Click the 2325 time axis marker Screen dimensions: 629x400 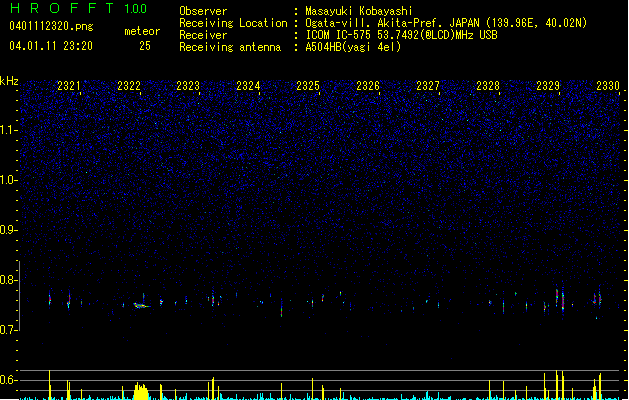pos(308,86)
